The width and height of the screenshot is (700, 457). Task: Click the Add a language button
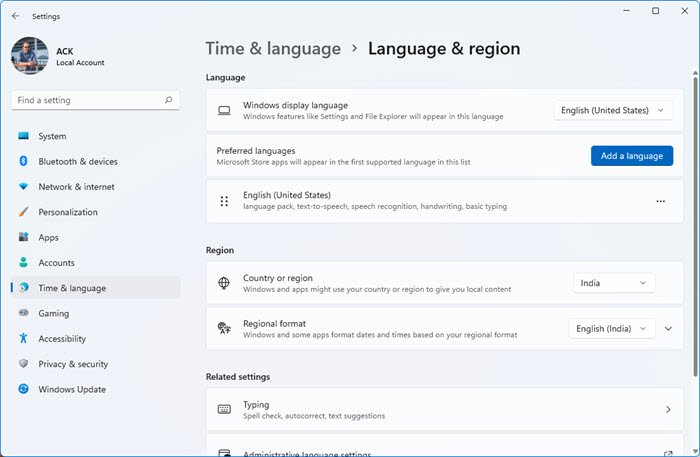[631, 156]
